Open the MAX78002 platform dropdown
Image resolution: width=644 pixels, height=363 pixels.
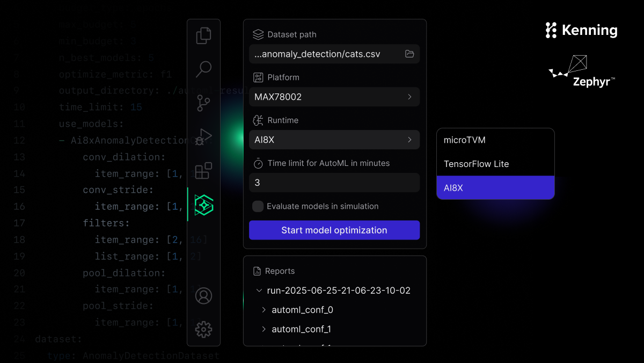334,97
